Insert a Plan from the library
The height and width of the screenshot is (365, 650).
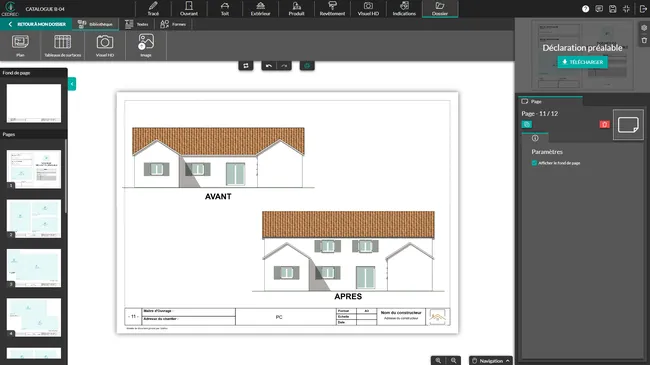(x=20, y=46)
